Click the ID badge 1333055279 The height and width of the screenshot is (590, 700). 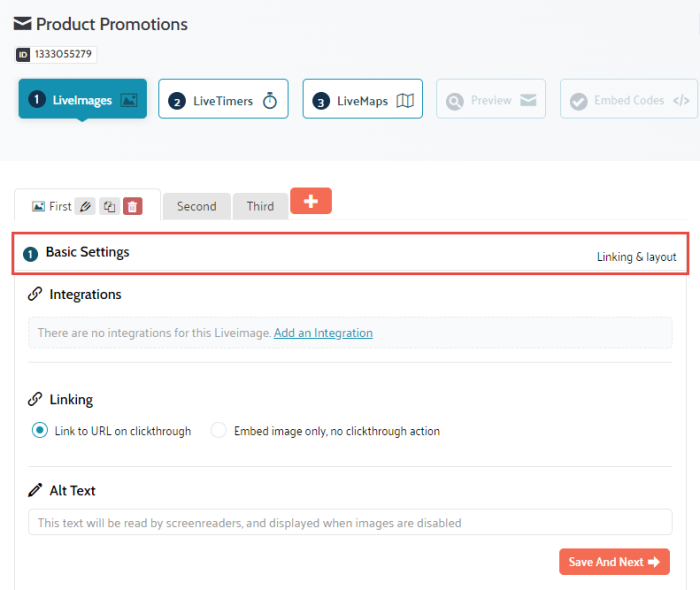pyautogui.click(x=56, y=54)
